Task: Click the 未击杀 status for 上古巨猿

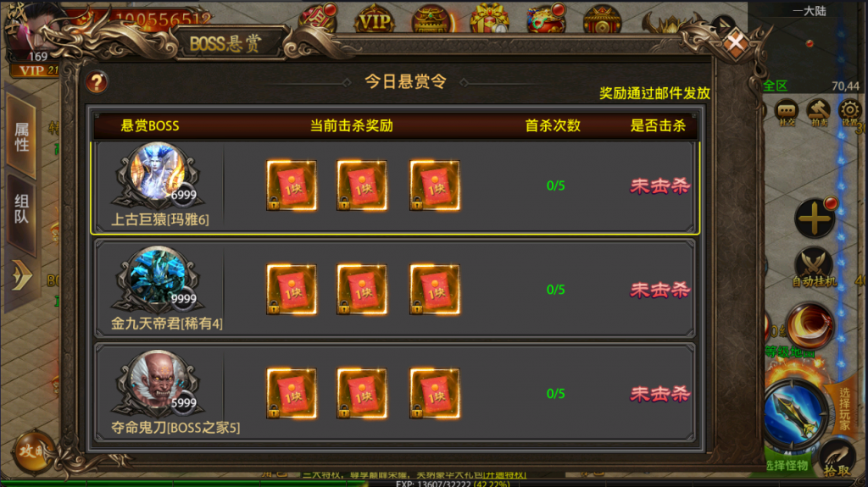Action: (x=659, y=186)
